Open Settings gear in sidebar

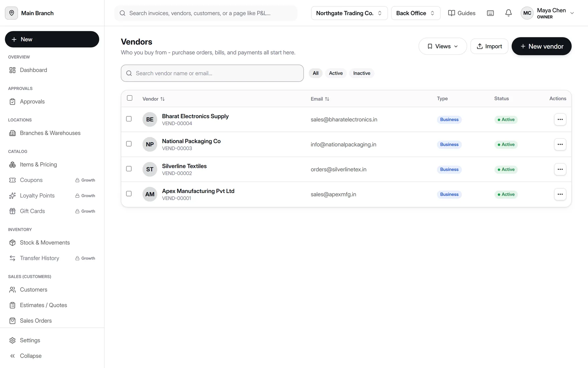(12, 340)
